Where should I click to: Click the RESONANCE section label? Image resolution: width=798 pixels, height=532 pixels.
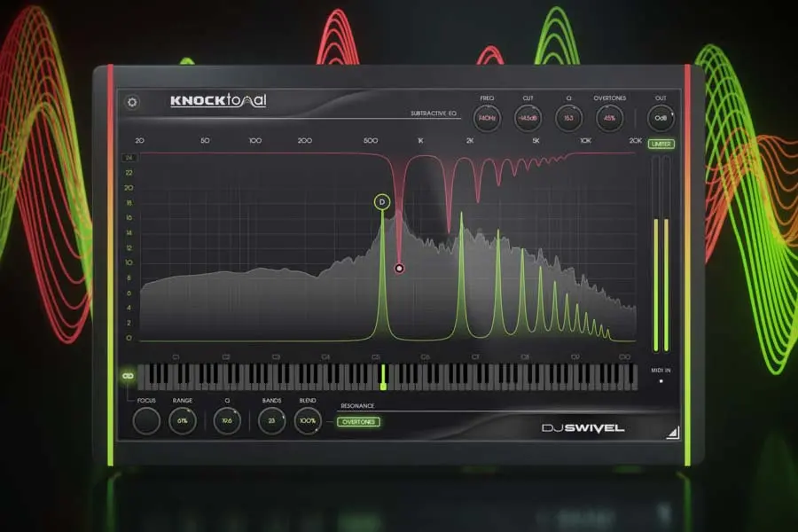click(357, 406)
